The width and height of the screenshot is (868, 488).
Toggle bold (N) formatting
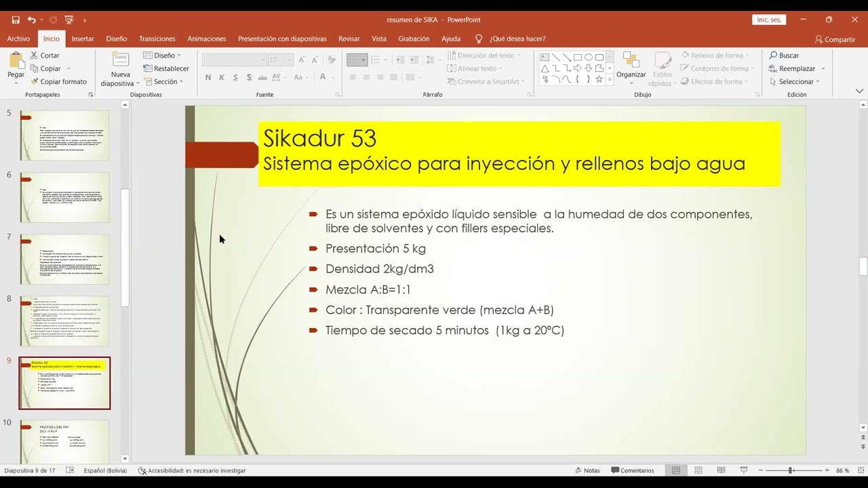click(x=208, y=78)
